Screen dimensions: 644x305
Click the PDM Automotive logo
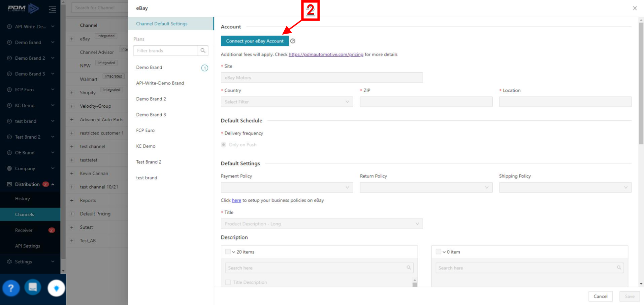tap(23, 8)
